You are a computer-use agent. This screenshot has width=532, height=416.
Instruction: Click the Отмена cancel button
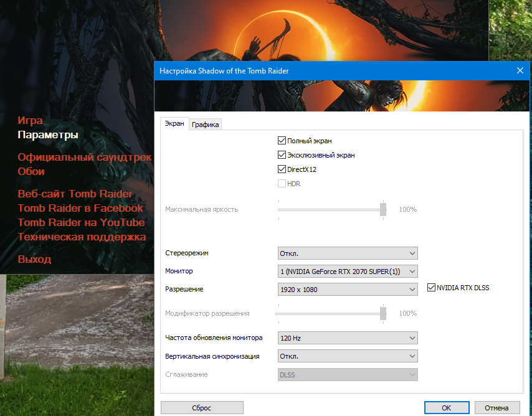click(496, 407)
